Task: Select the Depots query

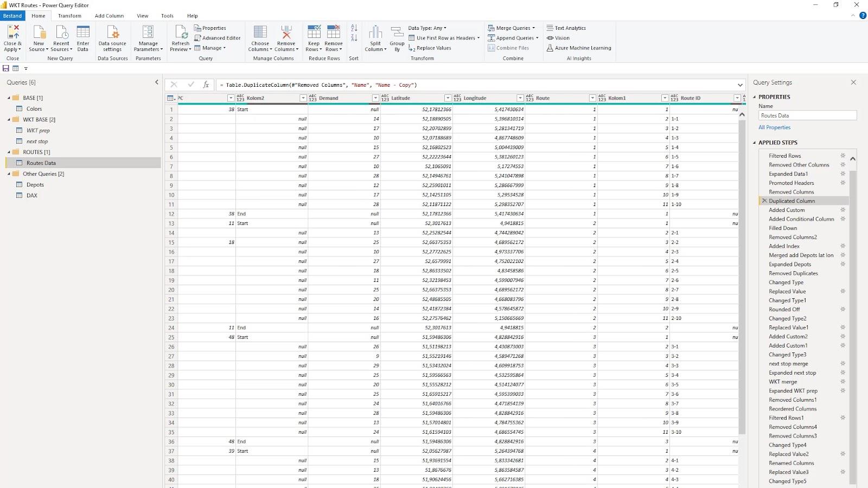Action: pyautogui.click(x=35, y=185)
